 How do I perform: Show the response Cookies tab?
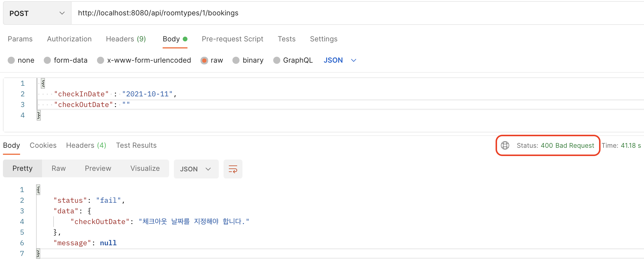[x=43, y=145]
